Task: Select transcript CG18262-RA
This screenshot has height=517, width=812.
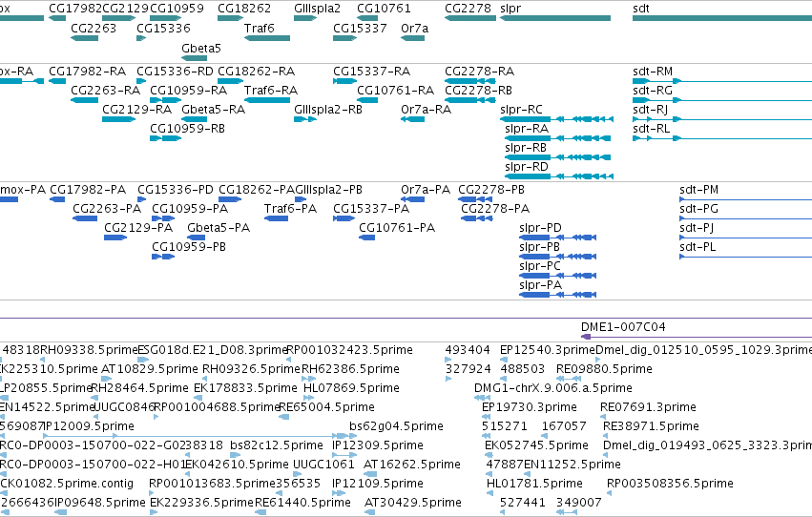Action: tap(256, 71)
